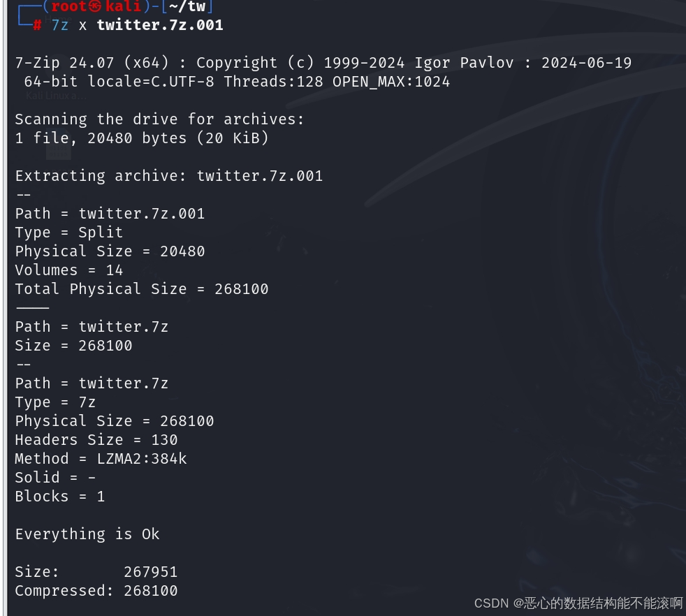
Task: Click the 'Volumes = 14' line
Action: 69,270
